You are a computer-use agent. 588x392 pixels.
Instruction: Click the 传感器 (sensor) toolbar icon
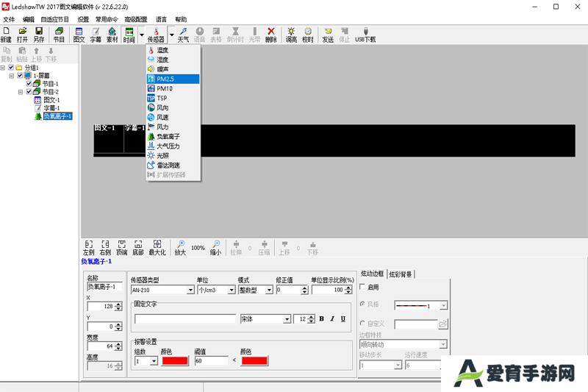(156, 35)
